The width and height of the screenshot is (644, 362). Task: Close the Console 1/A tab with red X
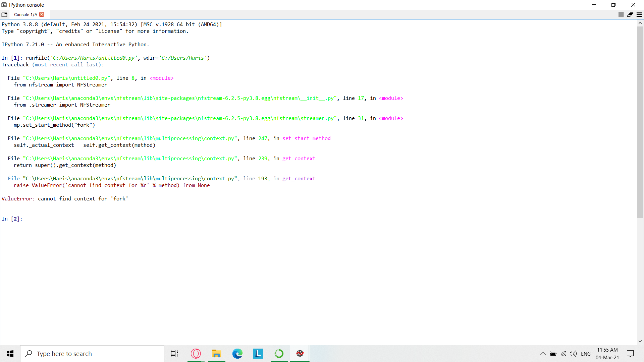coord(42,14)
